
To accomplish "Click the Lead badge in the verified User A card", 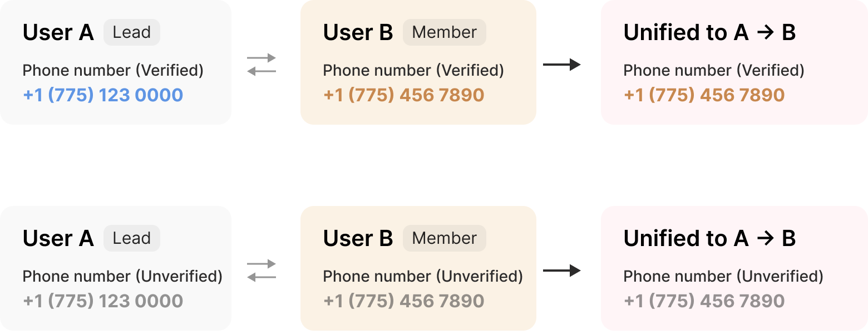I will pyautogui.click(x=132, y=32).
